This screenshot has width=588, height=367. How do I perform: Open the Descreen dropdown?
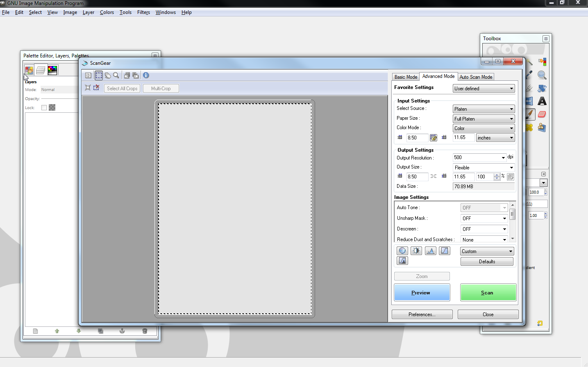click(484, 229)
